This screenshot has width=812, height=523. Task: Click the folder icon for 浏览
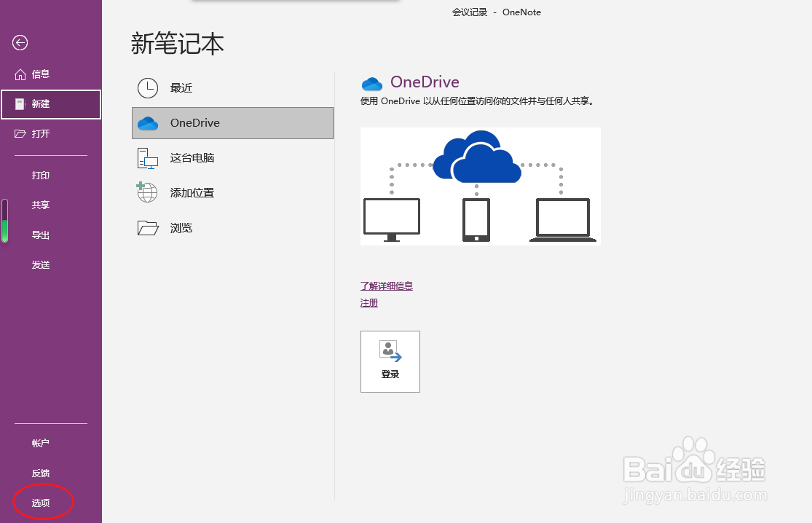[x=148, y=228]
